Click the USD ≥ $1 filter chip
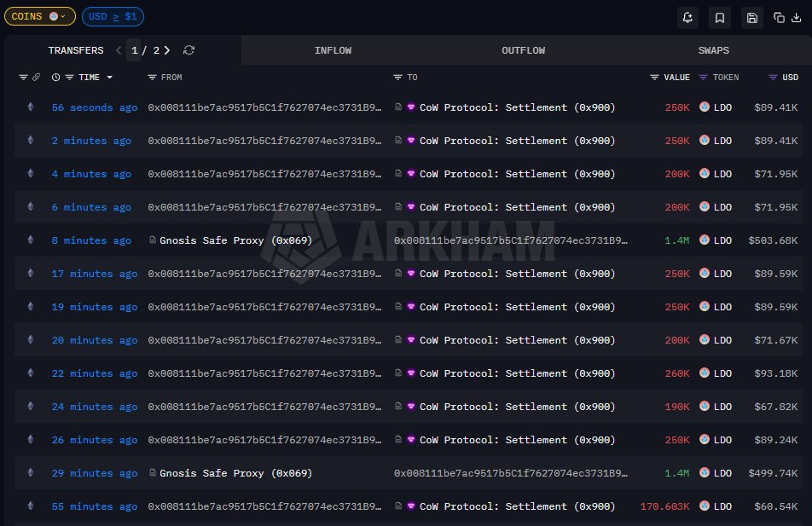The image size is (812, 526). [113, 16]
